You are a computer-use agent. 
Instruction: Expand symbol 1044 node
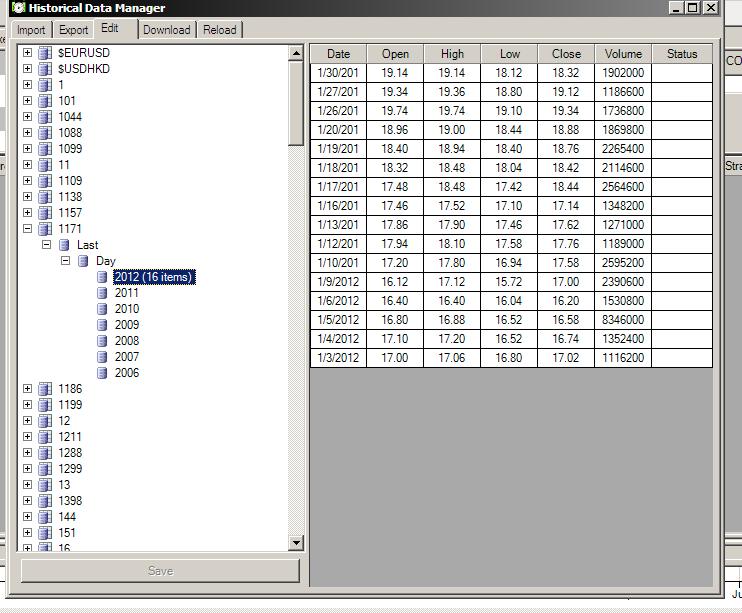pyautogui.click(x=27, y=116)
